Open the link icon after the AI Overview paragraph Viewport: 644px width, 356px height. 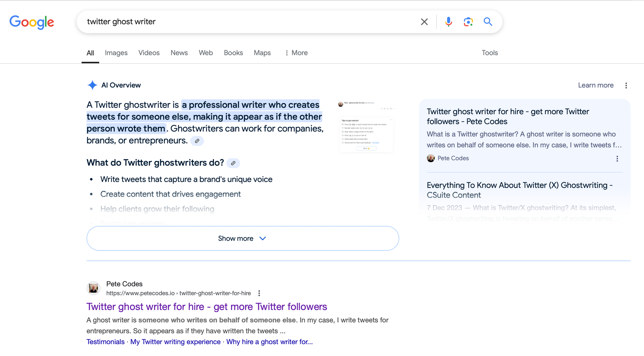point(197,141)
